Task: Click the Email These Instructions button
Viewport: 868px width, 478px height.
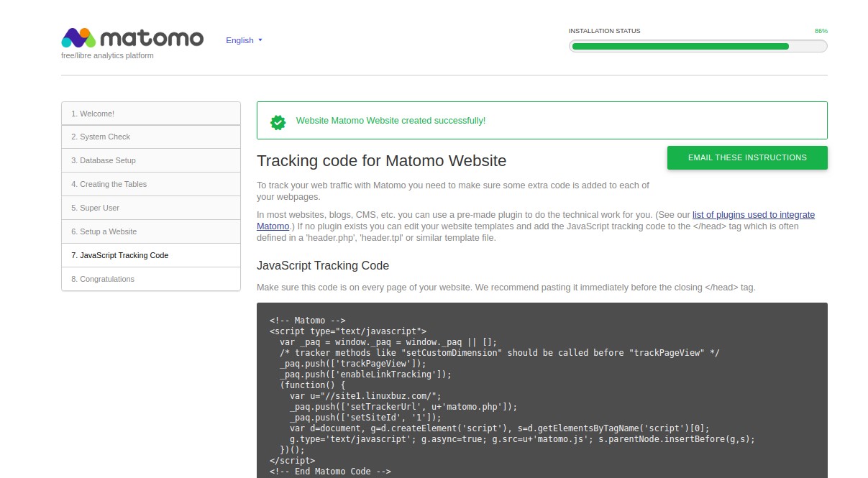Action: pos(747,157)
